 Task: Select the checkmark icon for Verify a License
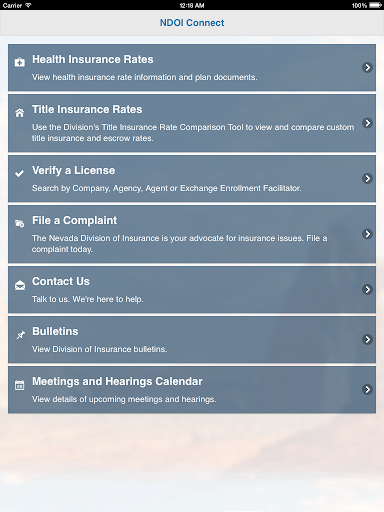point(20,173)
